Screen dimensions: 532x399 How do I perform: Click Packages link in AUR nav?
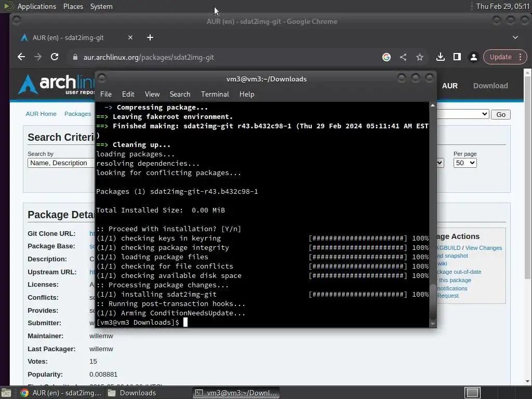coord(78,114)
